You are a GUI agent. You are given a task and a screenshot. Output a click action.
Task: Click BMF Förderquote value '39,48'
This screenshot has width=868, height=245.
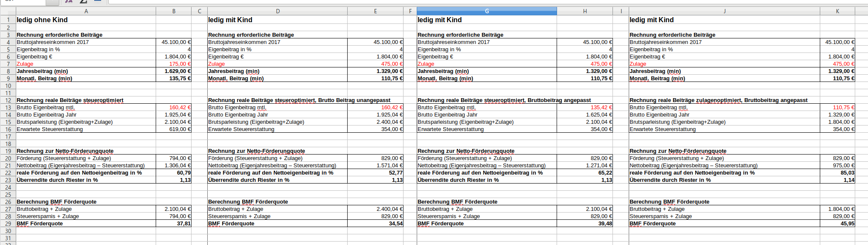(605, 224)
